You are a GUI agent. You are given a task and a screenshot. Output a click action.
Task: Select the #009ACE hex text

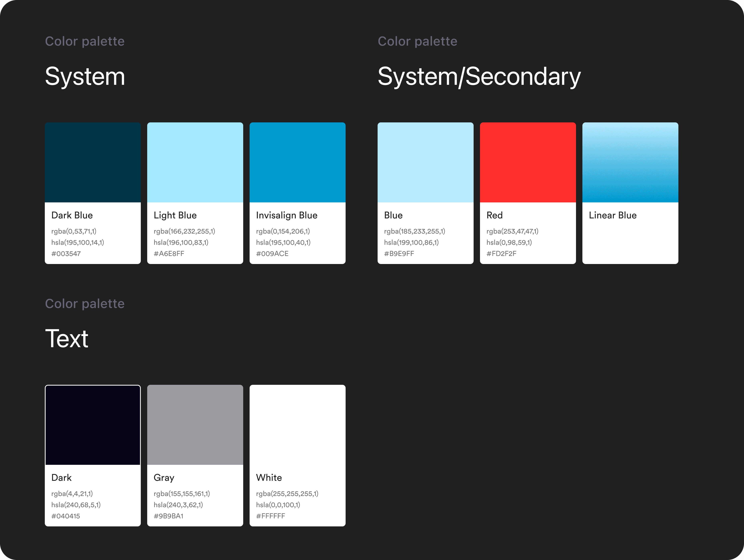point(272,254)
